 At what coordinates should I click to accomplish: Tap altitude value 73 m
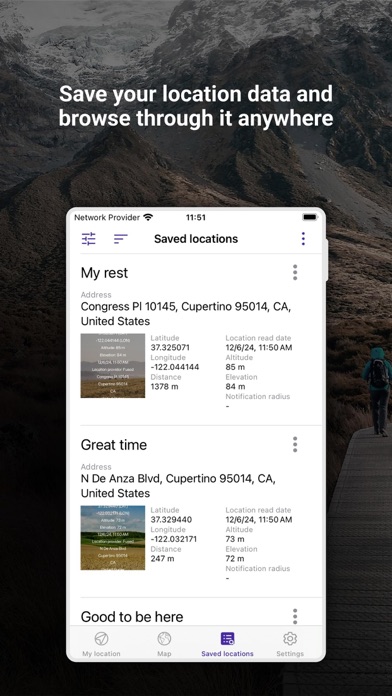coord(235,539)
